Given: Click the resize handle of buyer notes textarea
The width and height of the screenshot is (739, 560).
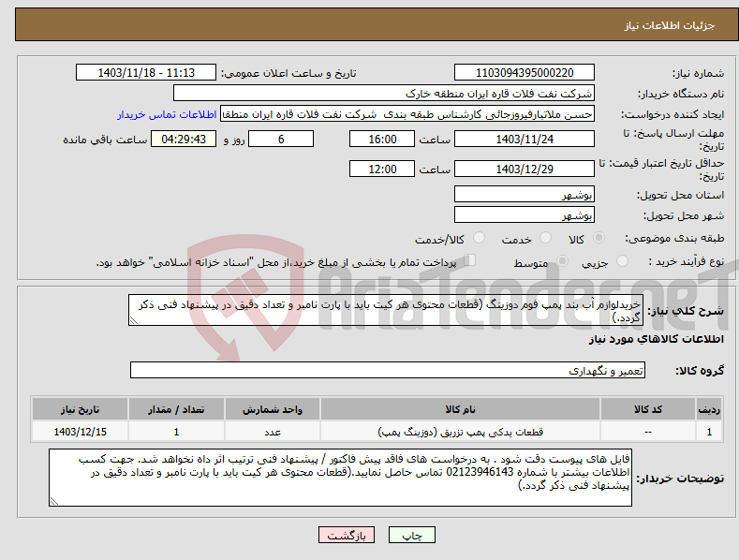Looking at the screenshot, I should [x=54, y=501].
